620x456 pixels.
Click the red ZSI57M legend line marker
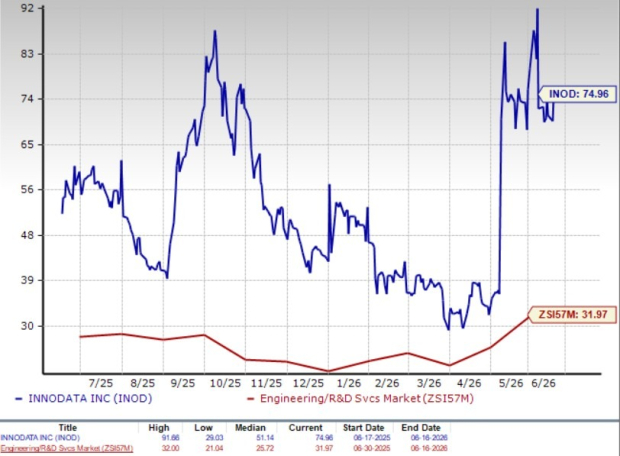250,399
